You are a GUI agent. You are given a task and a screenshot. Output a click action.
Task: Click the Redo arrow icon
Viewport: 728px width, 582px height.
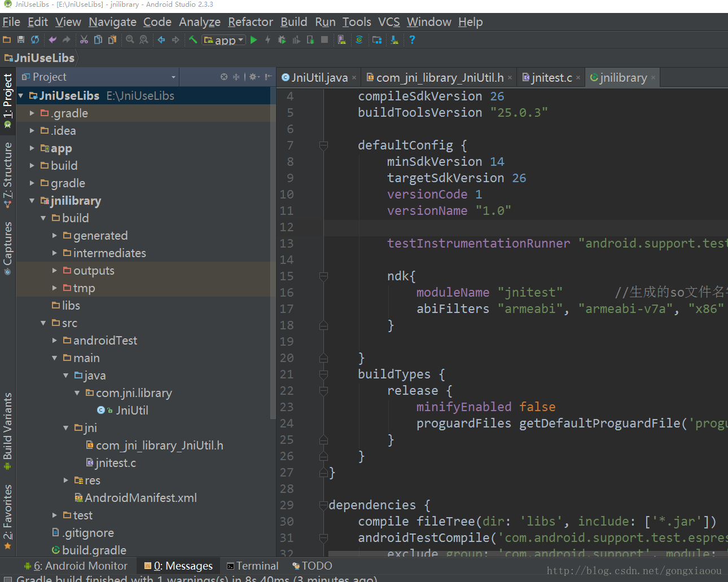point(66,39)
